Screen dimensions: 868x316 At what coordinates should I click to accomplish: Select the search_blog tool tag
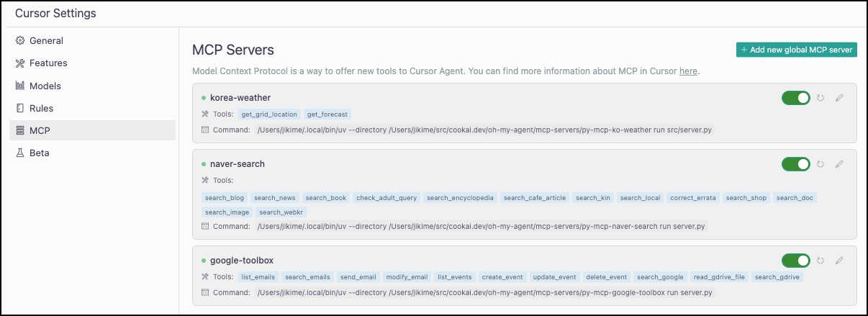225,198
